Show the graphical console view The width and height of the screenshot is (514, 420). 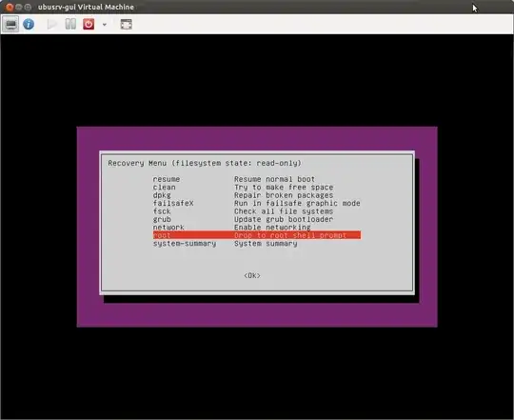10,24
